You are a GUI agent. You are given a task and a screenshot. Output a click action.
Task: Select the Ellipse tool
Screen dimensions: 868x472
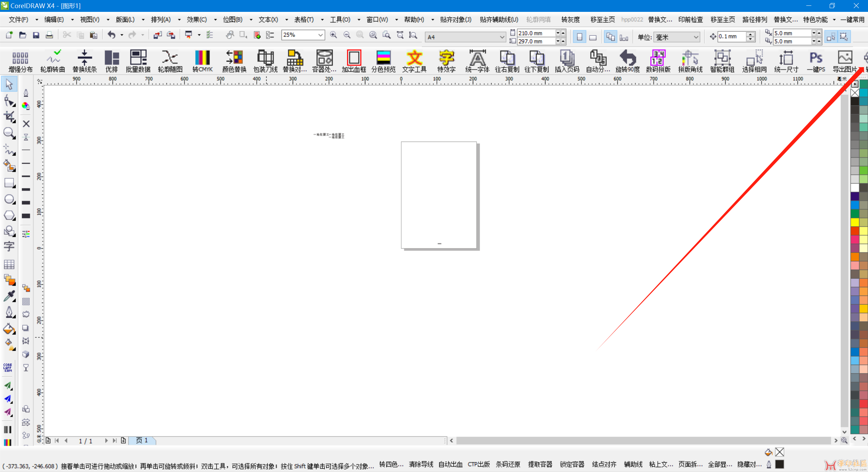[x=9, y=199]
